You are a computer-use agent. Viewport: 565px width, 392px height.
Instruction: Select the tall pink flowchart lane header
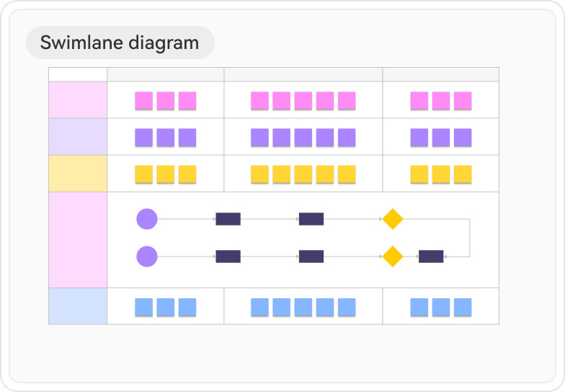pyautogui.click(x=78, y=240)
